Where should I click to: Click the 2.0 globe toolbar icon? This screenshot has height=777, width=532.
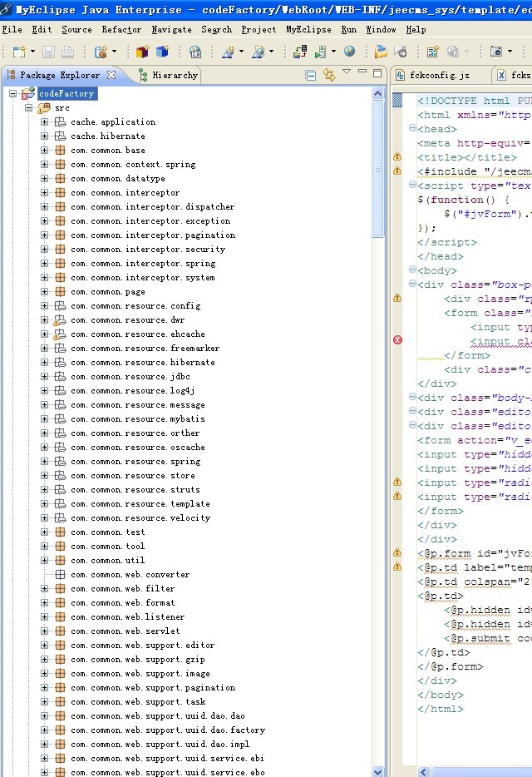[x=195, y=52]
